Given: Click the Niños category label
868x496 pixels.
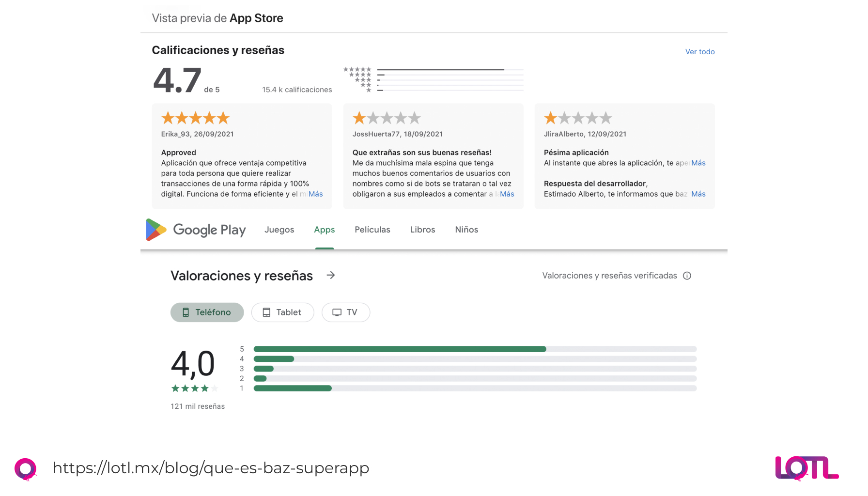Looking at the screenshot, I should click(x=466, y=230).
